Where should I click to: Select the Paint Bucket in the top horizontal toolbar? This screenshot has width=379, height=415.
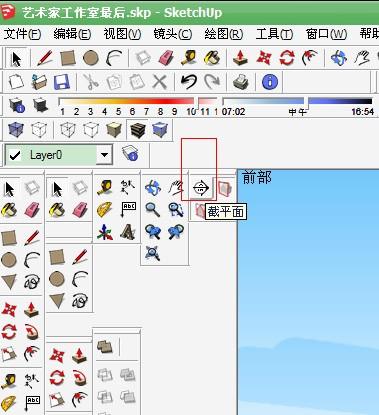click(x=212, y=58)
